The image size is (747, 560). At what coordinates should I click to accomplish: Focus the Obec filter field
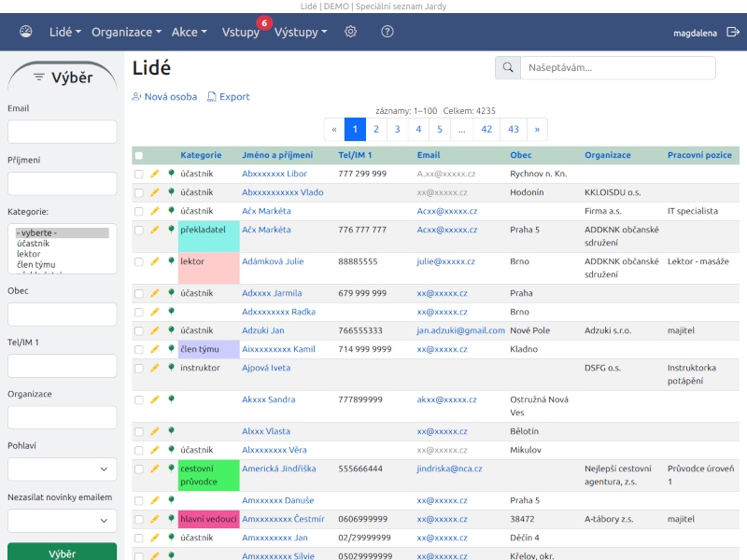coord(62,315)
